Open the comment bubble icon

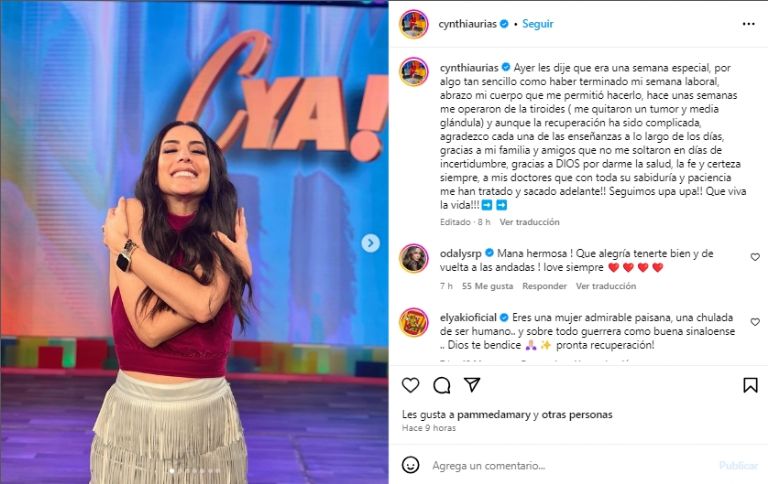[x=441, y=385]
